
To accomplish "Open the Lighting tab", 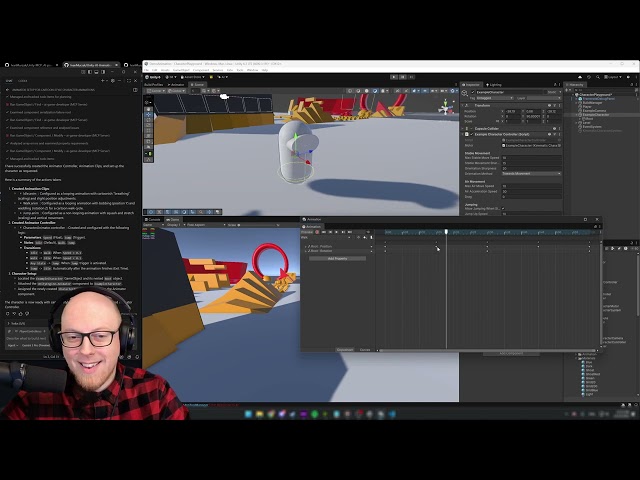I will pos(493,84).
